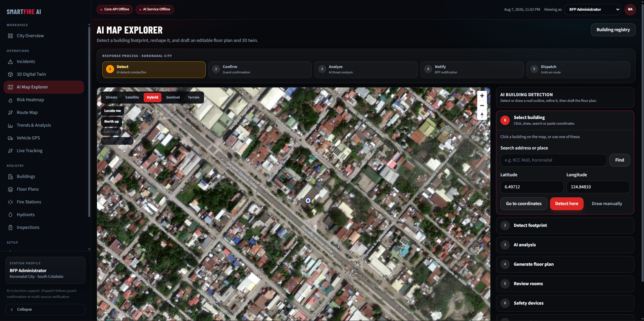Reset map bearing with compass control
Viewport: 644px width, 321px height.
482,115
